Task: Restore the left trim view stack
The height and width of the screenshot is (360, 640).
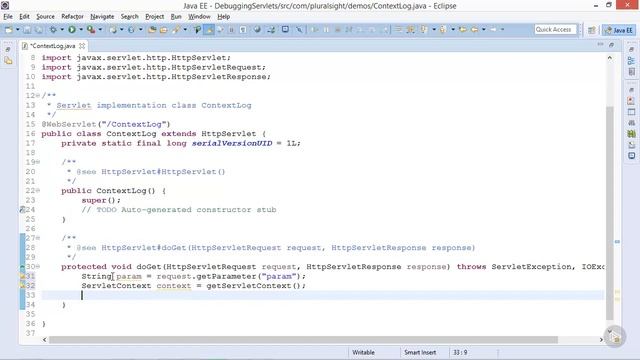Action: tap(8, 49)
